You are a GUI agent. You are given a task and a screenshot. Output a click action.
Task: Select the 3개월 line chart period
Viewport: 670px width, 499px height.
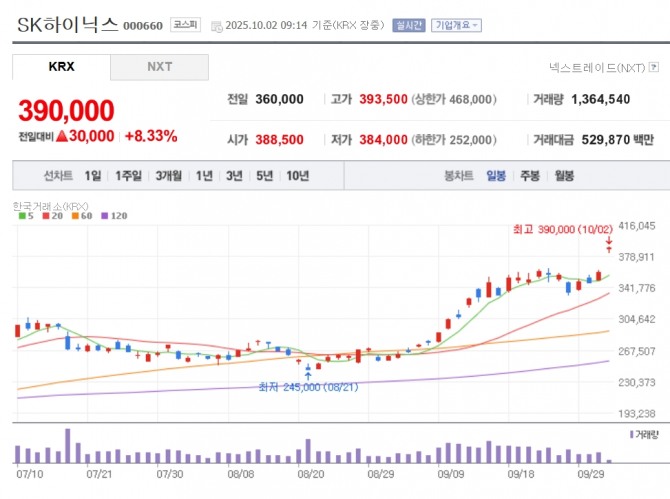168,176
